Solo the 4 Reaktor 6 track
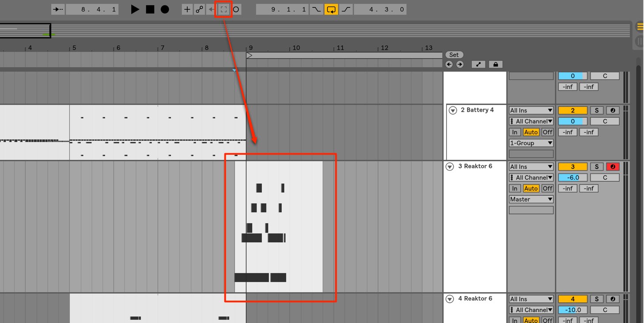Screen dimensions: 644x323 click(x=597, y=299)
